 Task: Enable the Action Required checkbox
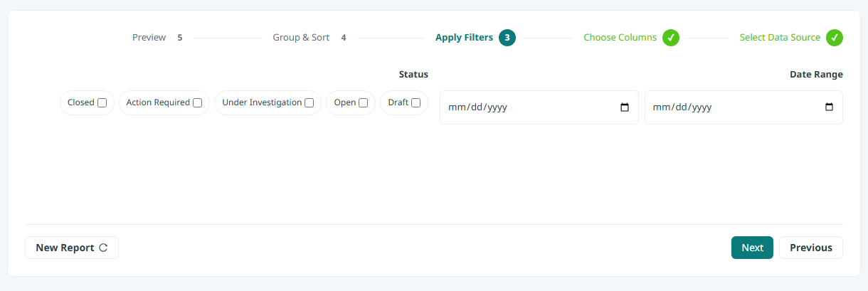(x=198, y=102)
